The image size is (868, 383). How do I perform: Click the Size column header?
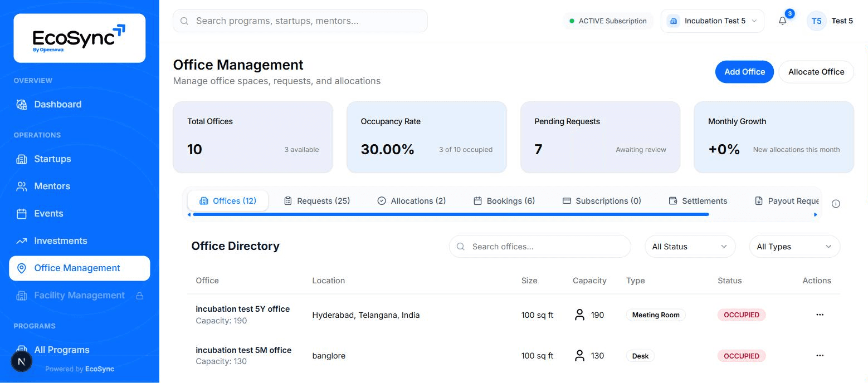point(529,281)
